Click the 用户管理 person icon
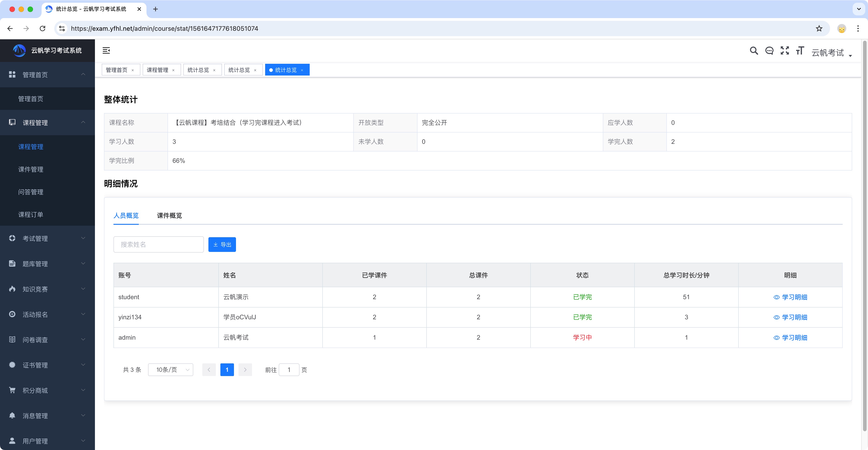Viewport: 868px width, 450px height. coord(12,441)
